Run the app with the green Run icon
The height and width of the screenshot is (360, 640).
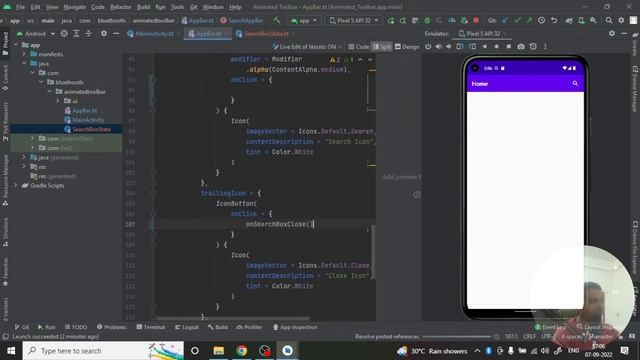click(391, 20)
